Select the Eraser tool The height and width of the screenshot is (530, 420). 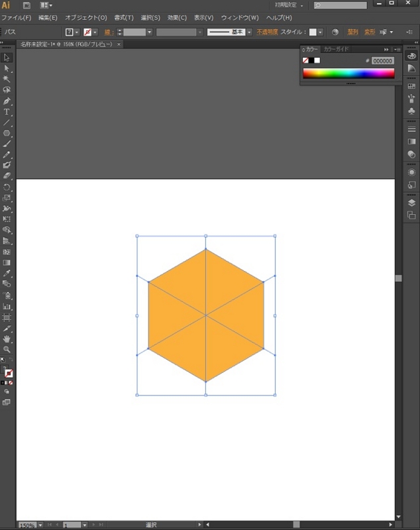[7, 176]
